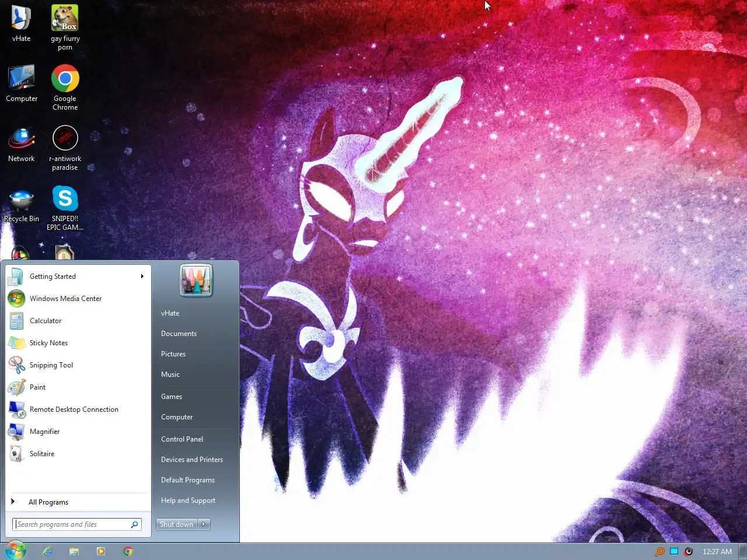Click the Solitaire cards icon

(x=16, y=454)
